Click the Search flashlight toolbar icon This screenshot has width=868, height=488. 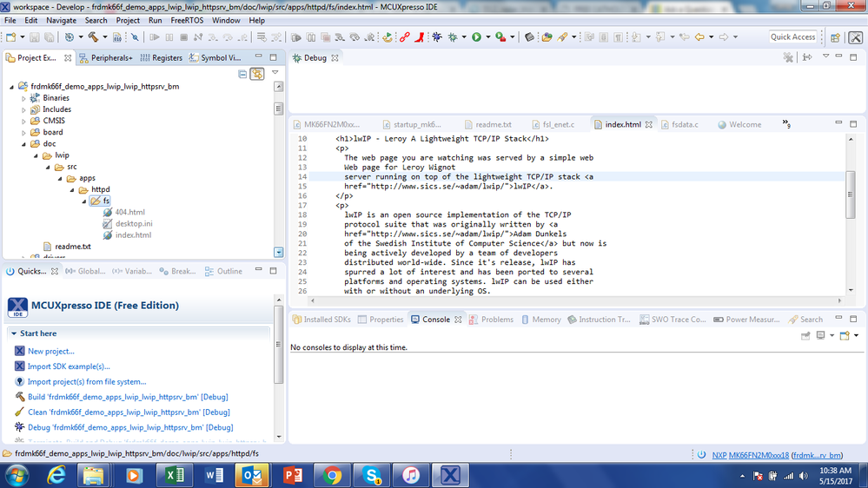562,37
